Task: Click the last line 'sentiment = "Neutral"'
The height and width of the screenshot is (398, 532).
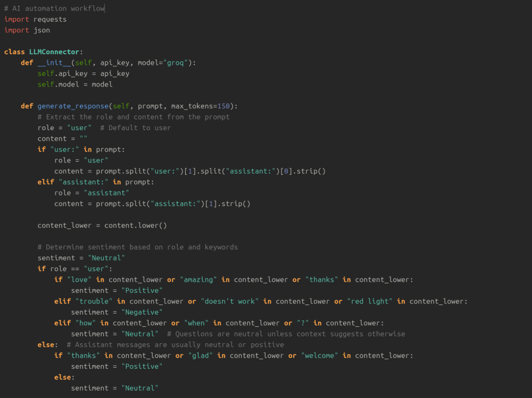Action: pyautogui.click(x=115, y=388)
